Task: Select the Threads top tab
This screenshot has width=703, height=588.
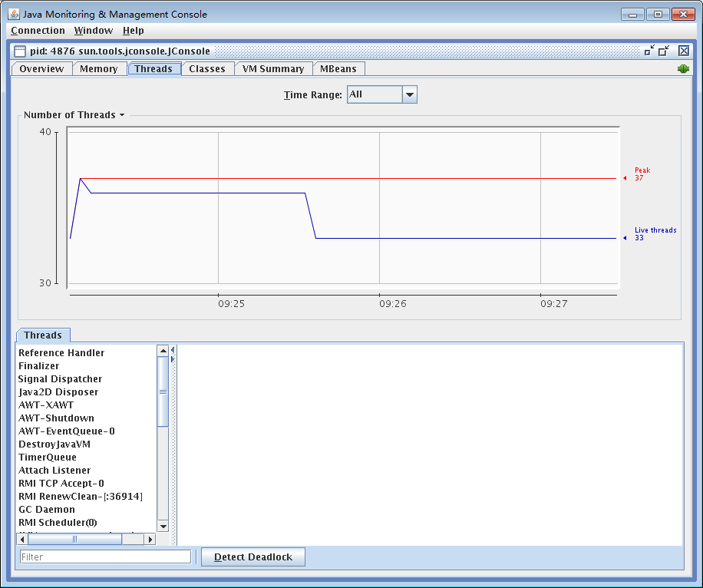Action: tap(153, 68)
